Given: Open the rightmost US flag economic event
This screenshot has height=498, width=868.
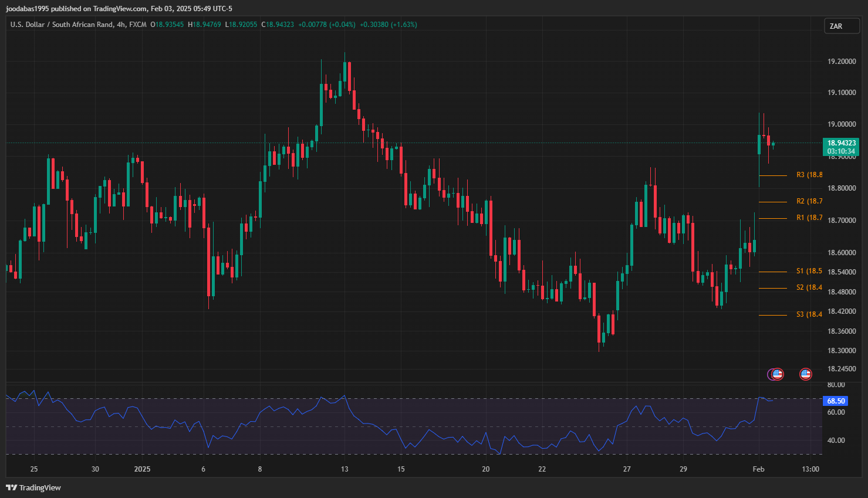Looking at the screenshot, I should pyautogui.click(x=806, y=374).
